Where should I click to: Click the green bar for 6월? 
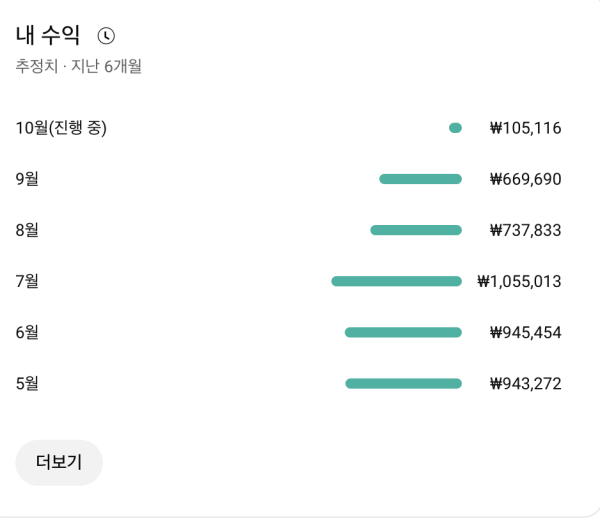(x=403, y=332)
